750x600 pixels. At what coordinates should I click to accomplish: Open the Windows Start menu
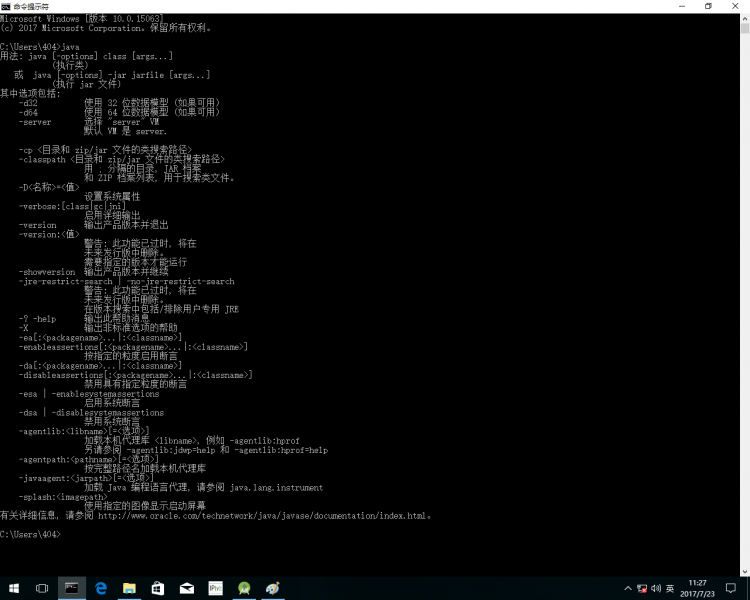coord(14,588)
